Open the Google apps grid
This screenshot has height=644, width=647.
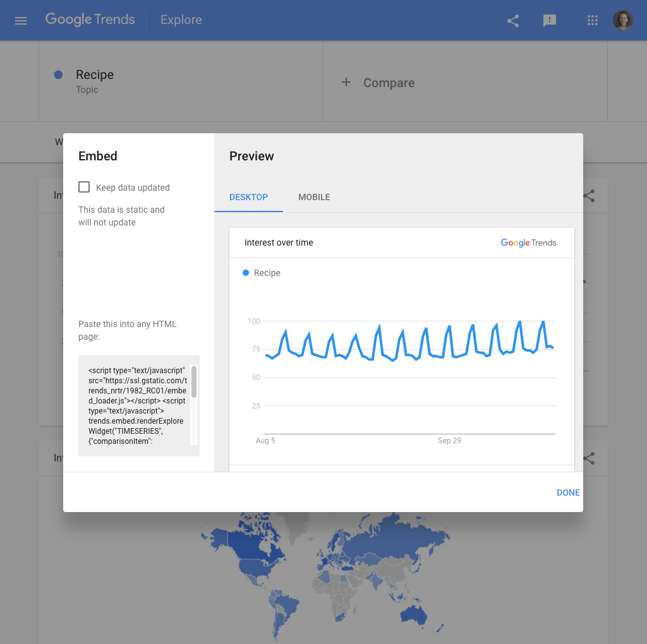(x=593, y=20)
